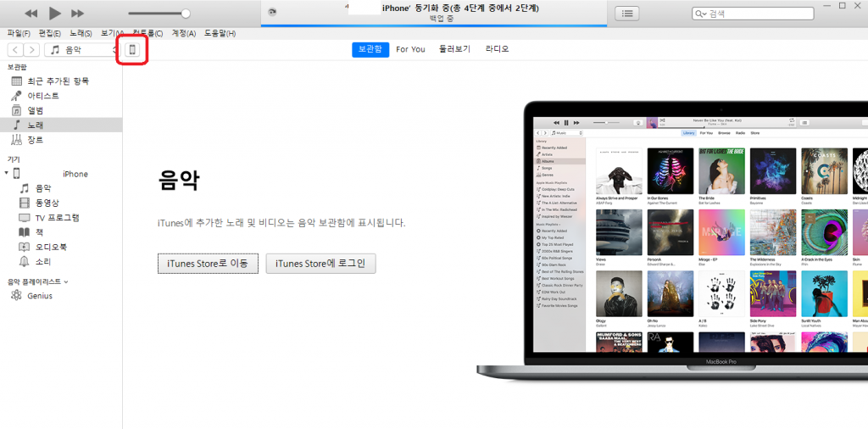Click the 아티스트 microphone icon

(x=17, y=96)
